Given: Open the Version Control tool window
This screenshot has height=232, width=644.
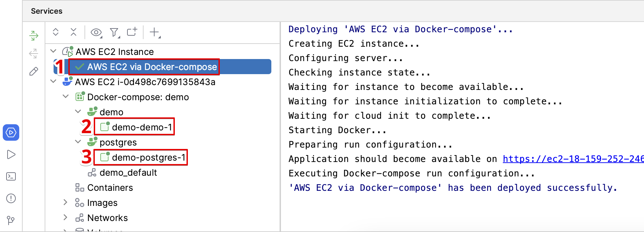Looking at the screenshot, I should [x=10, y=220].
